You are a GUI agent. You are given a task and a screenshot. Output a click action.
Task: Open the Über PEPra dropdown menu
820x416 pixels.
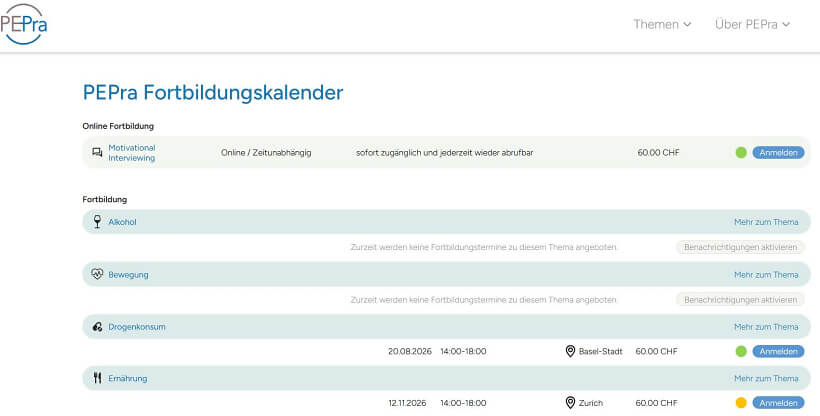tap(752, 24)
